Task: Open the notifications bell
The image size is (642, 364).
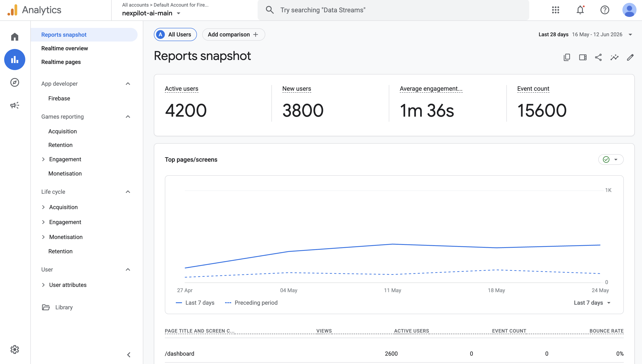Action: pyautogui.click(x=580, y=10)
